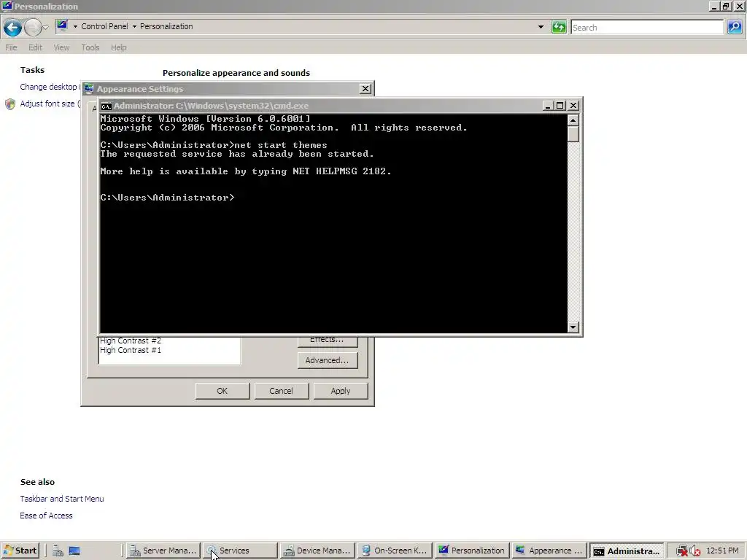Click the cmd window title bar text

coord(211,106)
